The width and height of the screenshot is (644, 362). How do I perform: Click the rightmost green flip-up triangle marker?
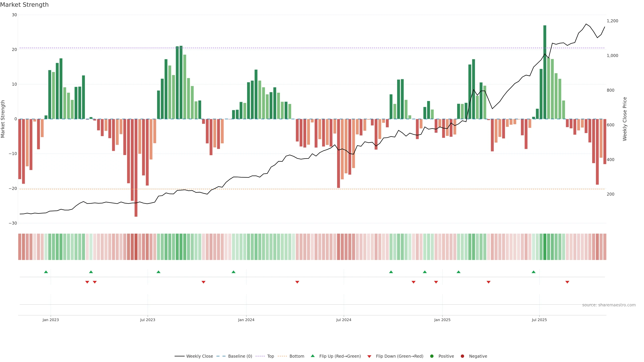point(533,272)
